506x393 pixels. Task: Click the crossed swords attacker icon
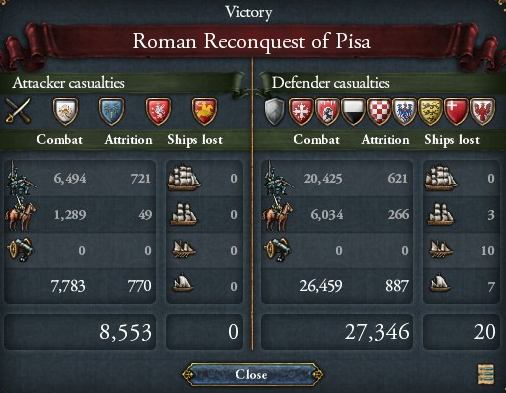tap(18, 111)
